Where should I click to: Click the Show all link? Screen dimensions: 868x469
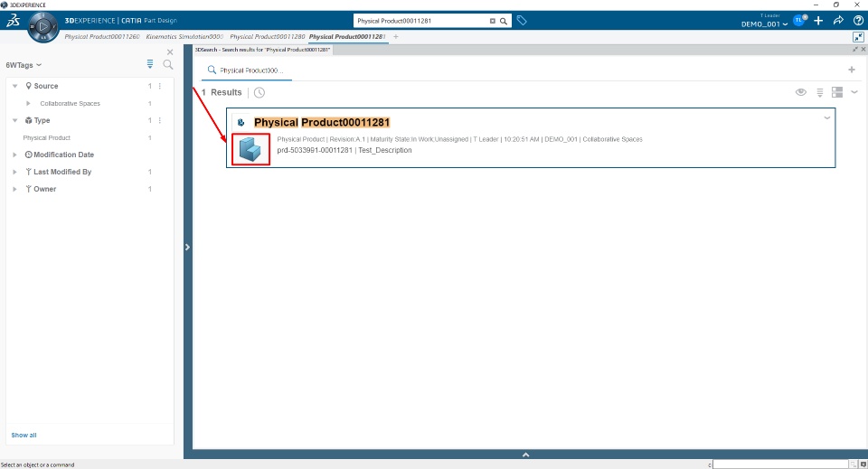click(x=24, y=436)
